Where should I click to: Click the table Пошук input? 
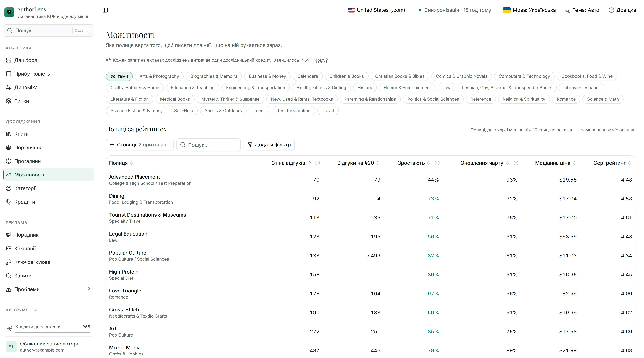pos(209,145)
